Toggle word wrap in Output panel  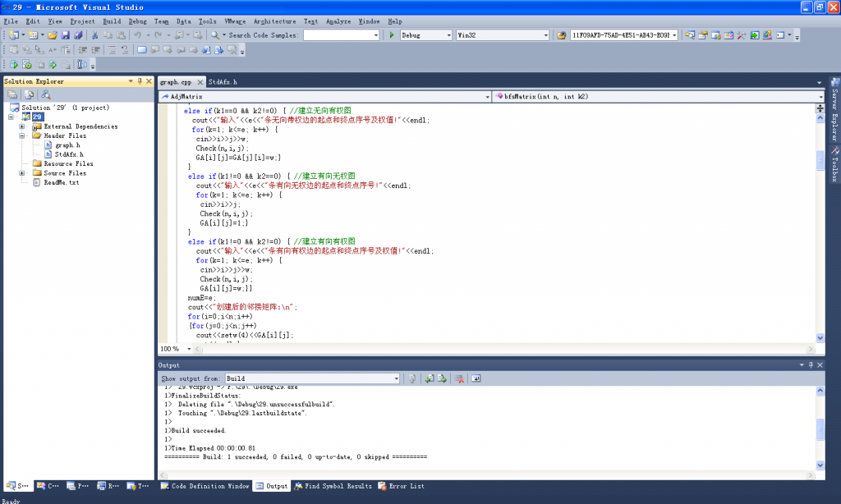[476, 378]
